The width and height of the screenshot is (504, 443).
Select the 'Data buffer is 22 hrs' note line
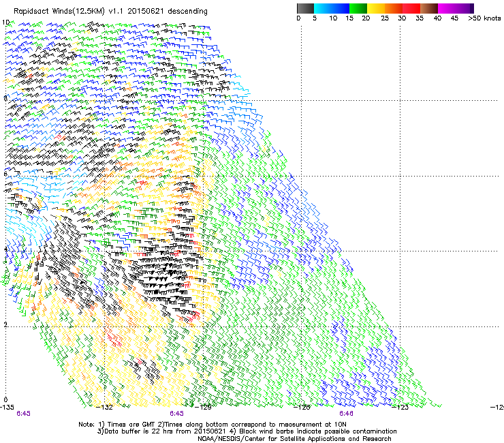pyautogui.click(x=247, y=431)
